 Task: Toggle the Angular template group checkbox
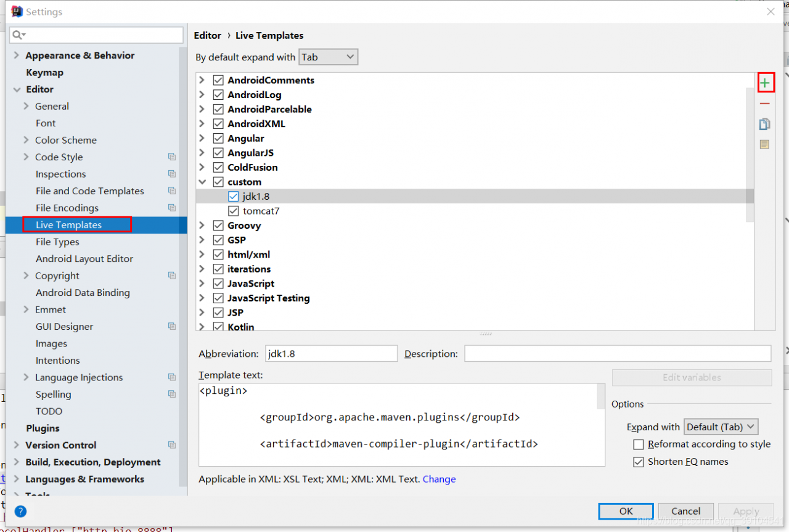[218, 138]
